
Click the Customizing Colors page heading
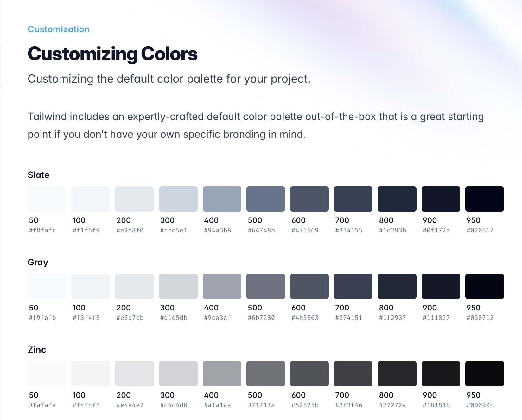pyautogui.click(x=113, y=54)
